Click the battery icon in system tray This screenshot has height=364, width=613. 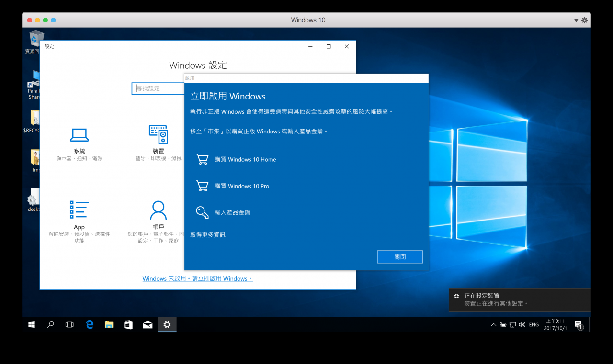click(x=503, y=325)
